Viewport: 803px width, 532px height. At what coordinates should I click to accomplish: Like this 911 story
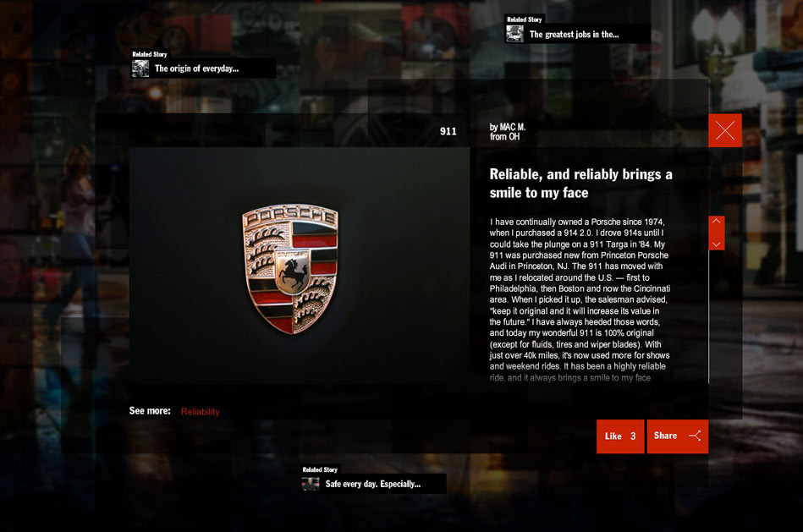click(620, 436)
